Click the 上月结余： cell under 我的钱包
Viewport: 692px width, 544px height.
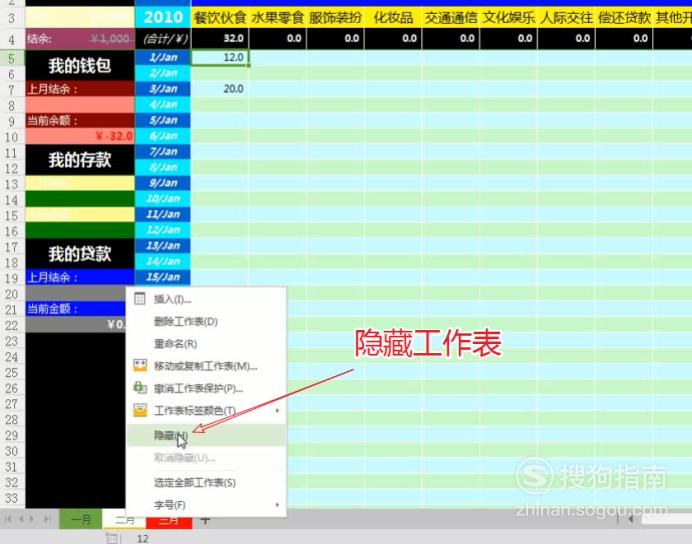click(x=80, y=89)
